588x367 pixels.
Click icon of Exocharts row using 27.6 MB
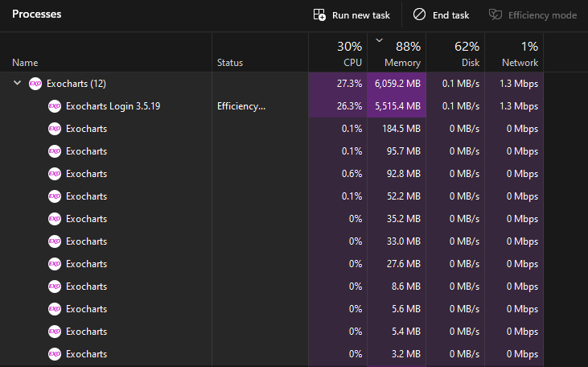[55, 264]
